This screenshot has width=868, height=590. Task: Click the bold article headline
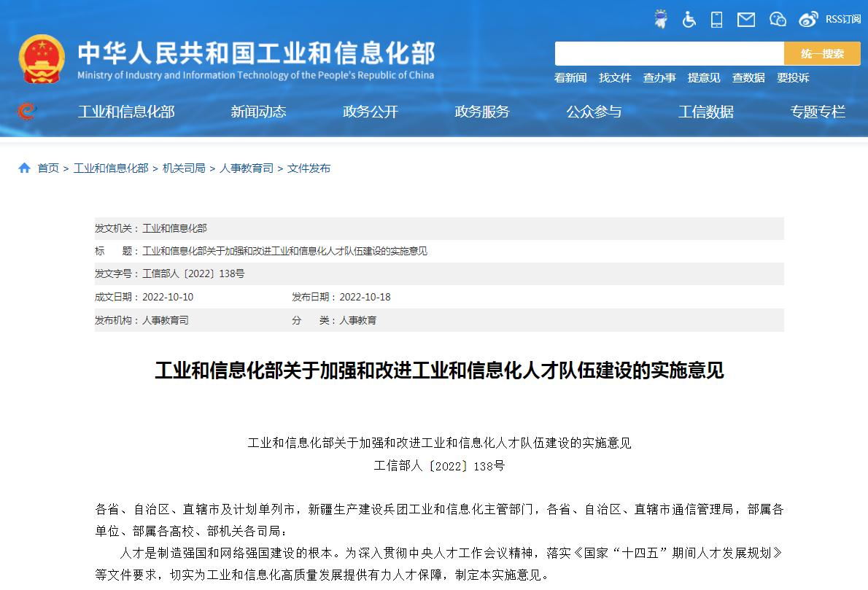click(440, 370)
